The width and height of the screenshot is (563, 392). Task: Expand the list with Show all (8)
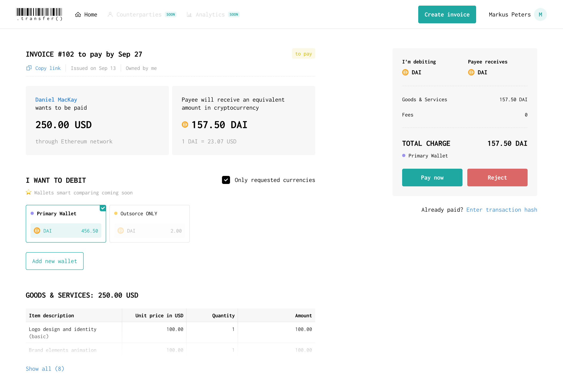click(45, 369)
